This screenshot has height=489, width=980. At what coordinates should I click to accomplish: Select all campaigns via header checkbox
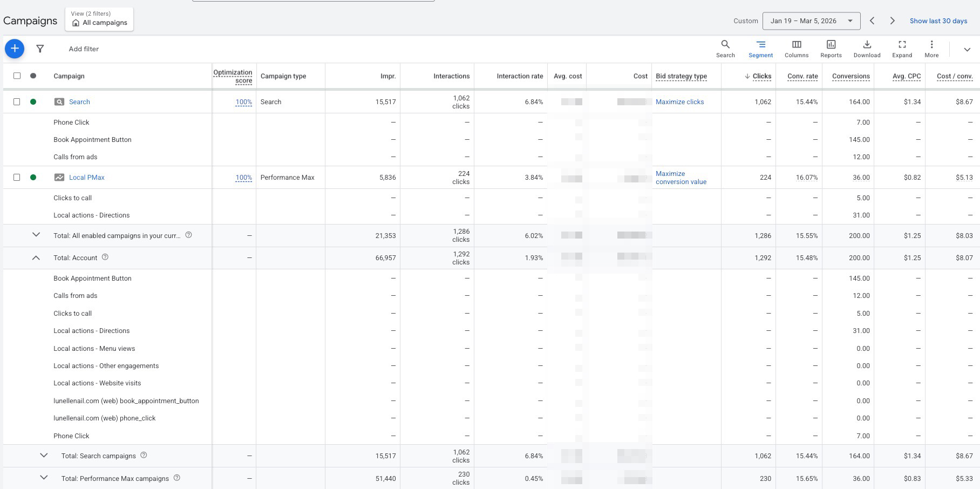pos(16,76)
